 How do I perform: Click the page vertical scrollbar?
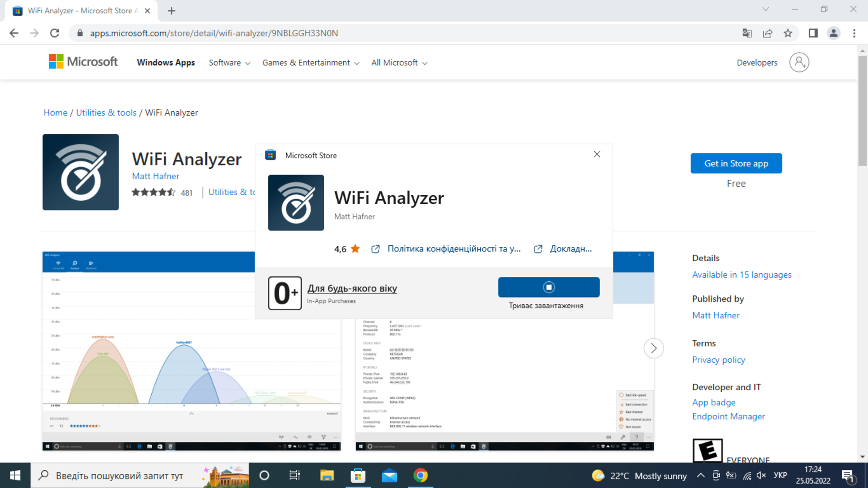[862, 110]
